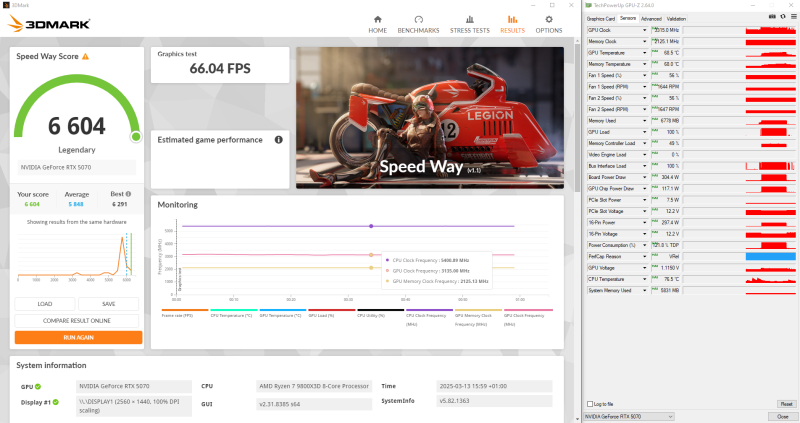Toggle CPU Utility legend in Monitoring
The image size is (800, 423).
point(381,313)
